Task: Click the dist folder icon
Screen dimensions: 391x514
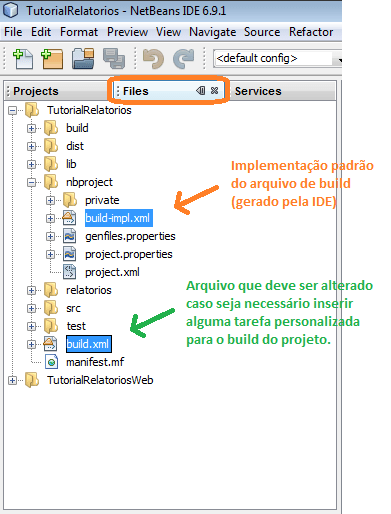Action: point(51,146)
